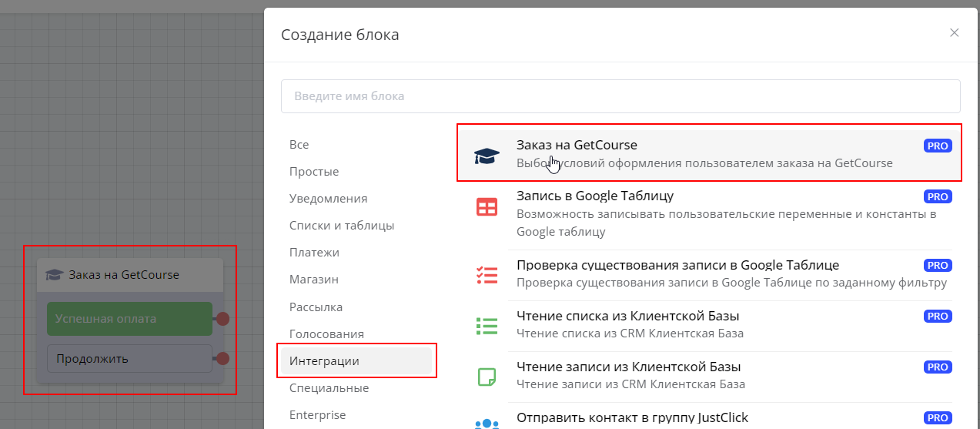Click the block name search field
The height and width of the screenshot is (429, 980).
[x=620, y=96]
